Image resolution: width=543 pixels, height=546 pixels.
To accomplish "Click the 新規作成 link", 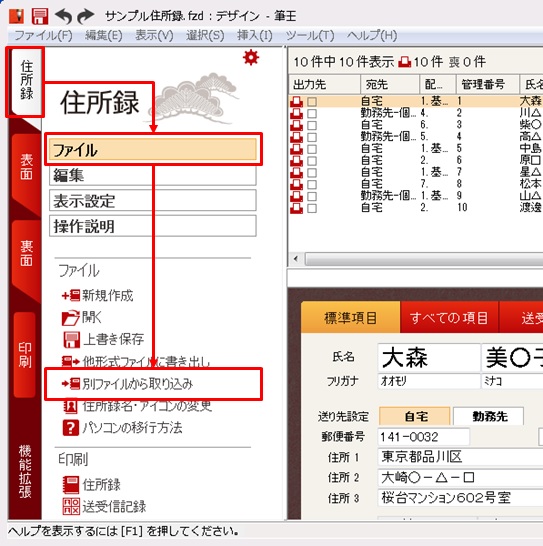I will [x=108, y=296].
